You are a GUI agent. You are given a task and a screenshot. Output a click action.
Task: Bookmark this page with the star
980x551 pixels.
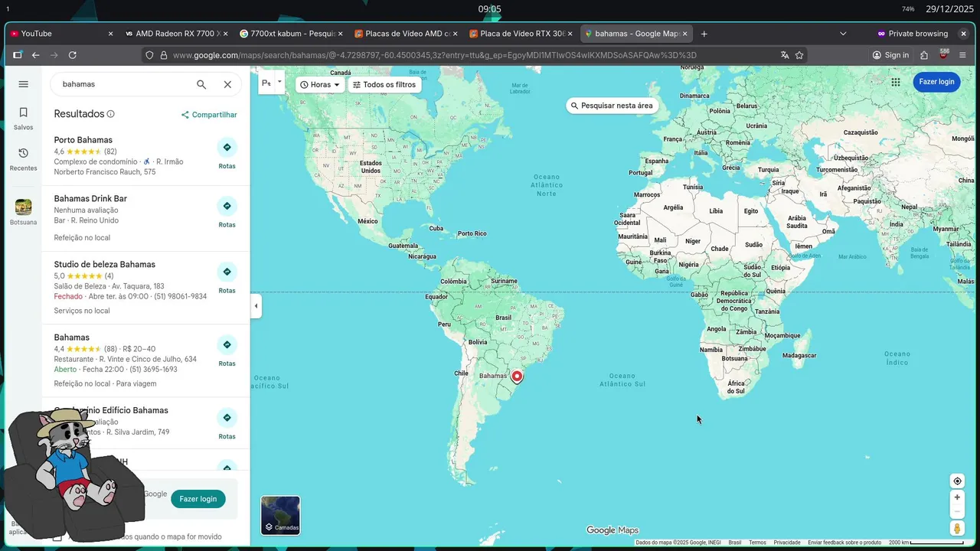click(799, 55)
